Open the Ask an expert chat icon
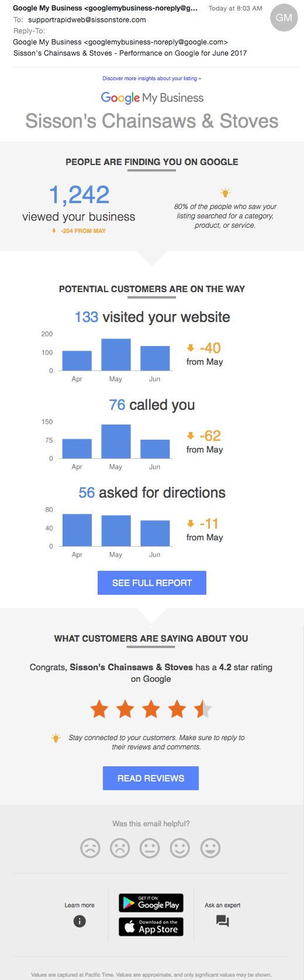304x980 pixels. click(x=223, y=921)
